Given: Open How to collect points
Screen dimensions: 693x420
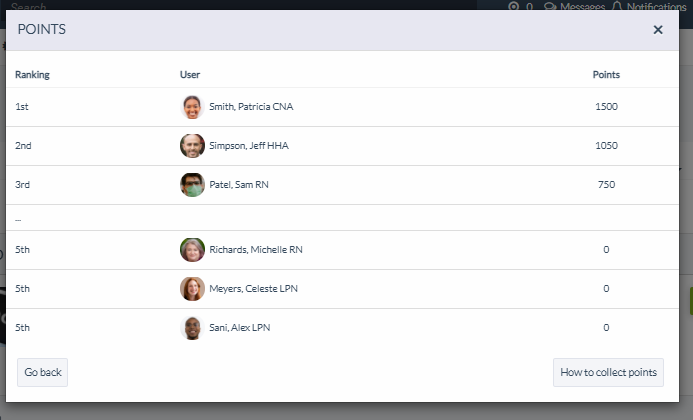Looking at the screenshot, I should coord(608,373).
